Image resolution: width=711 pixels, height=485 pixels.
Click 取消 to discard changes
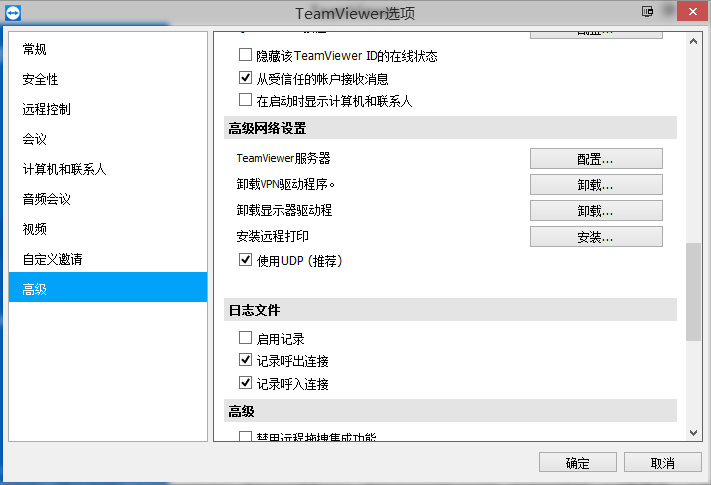click(662, 462)
